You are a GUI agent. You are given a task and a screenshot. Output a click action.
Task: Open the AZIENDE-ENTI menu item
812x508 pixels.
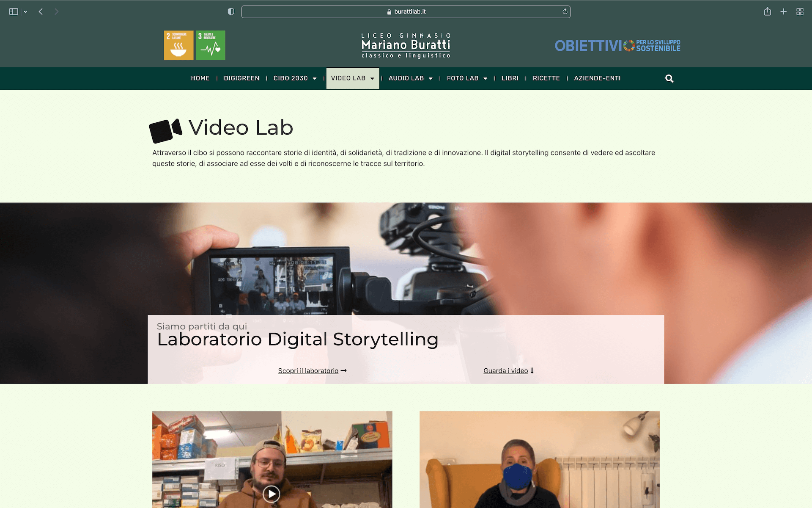(x=597, y=78)
